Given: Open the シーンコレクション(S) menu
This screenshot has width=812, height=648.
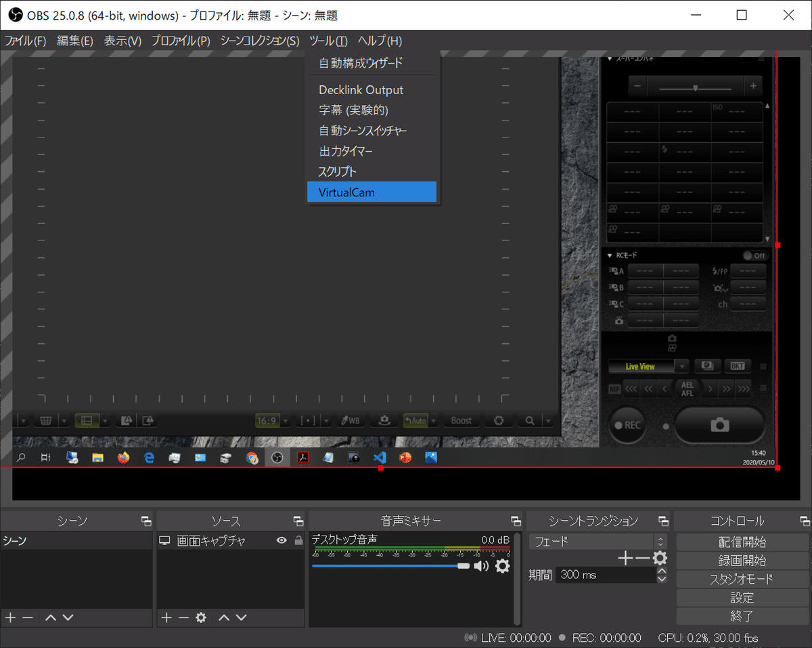Looking at the screenshot, I should 260,41.
